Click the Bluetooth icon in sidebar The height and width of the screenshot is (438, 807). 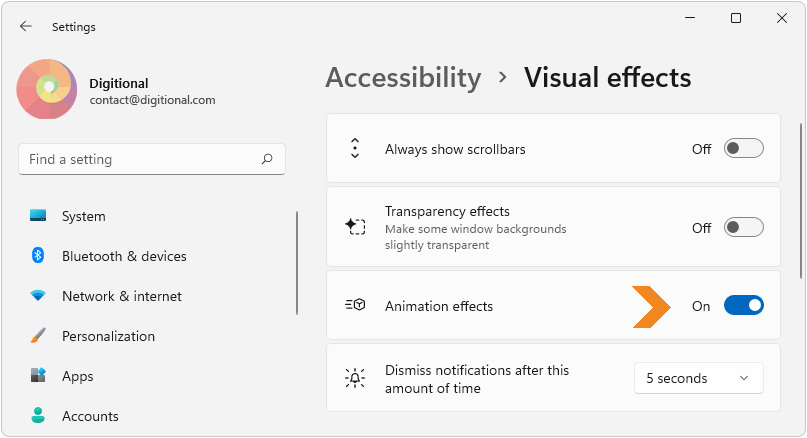(x=38, y=255)
